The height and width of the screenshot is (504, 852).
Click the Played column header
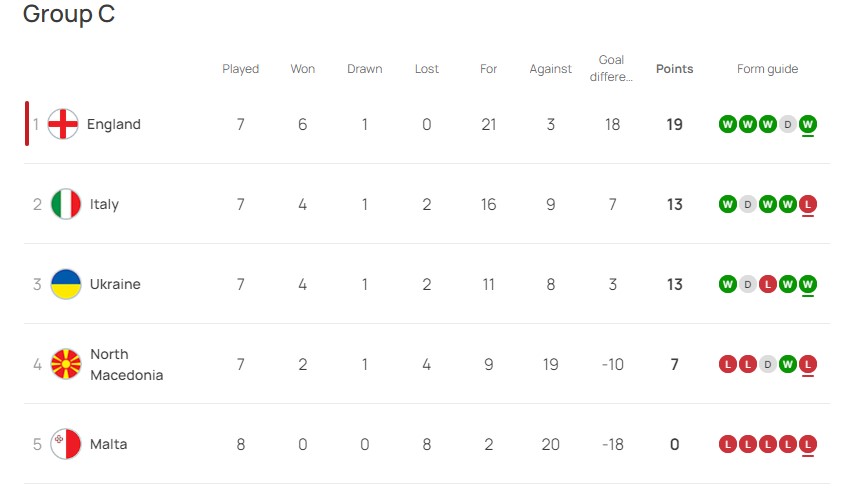[241, 69]
